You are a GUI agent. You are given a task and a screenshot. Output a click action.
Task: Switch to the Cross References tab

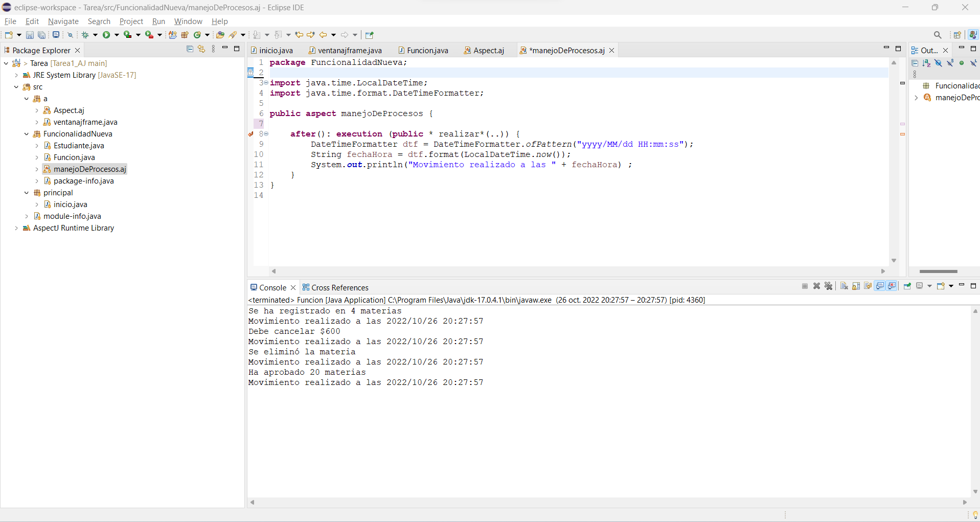(x=340, y=287)
